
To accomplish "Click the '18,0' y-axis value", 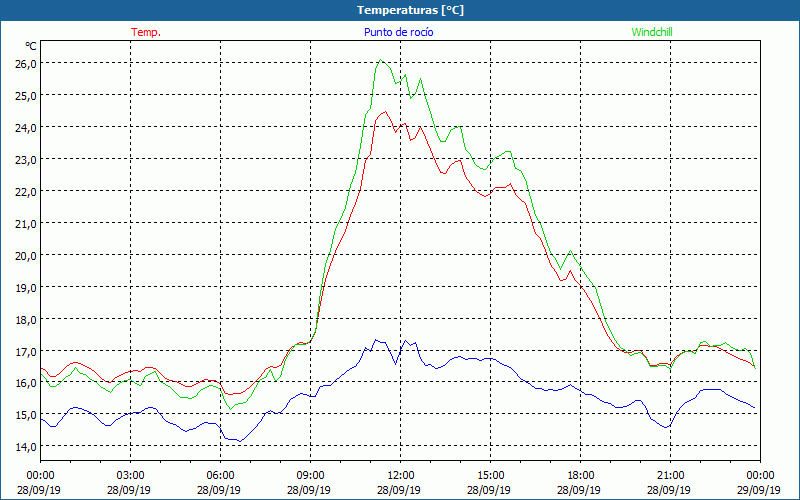I will pyautogui.click(x=26, y=320).
